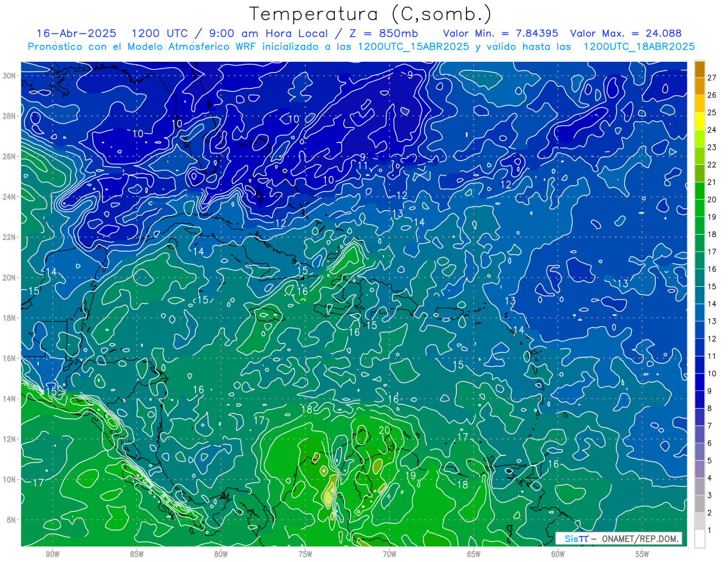Click the number 22 on the color legend
The width and height of the screenshot is (728, 562).
(712, 165)
